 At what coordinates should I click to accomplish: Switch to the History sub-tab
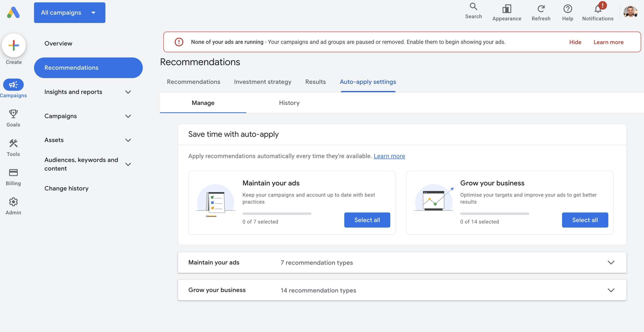tap(289, 103)
